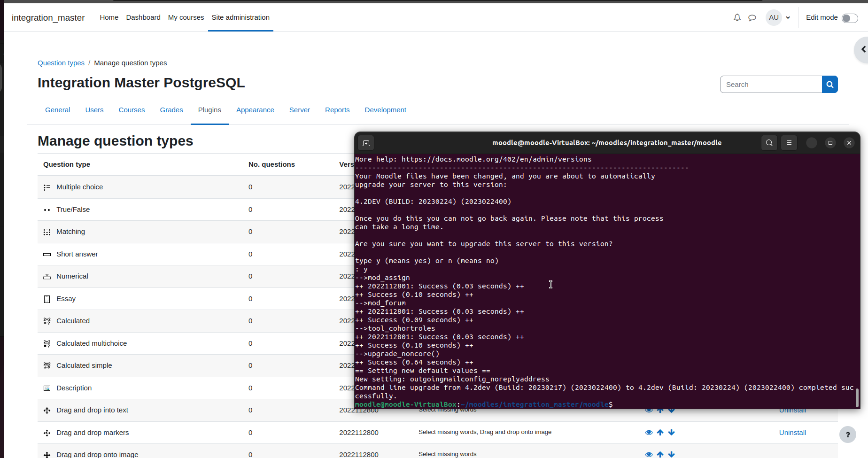Switch to the Appearance admin tab

coord(255,110)
